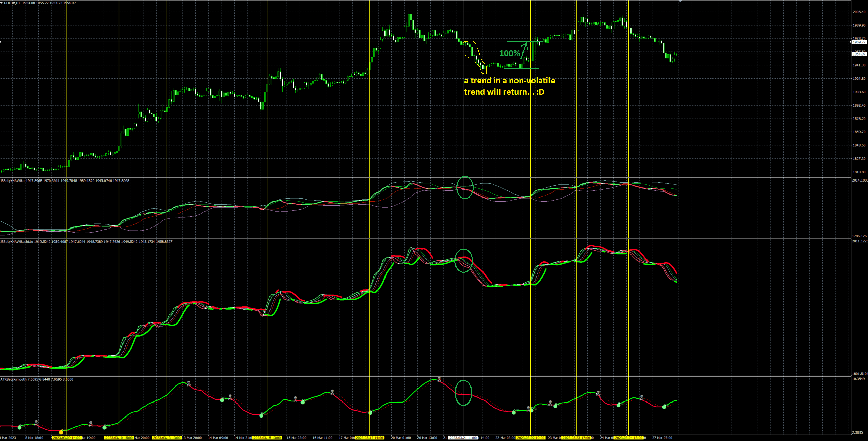Image resolution: width=868 pixels, height=441 pixels.
Task: Click the rightmost skull marker on the ATR line
Action: pyautogui.click(x=641, y=397)
